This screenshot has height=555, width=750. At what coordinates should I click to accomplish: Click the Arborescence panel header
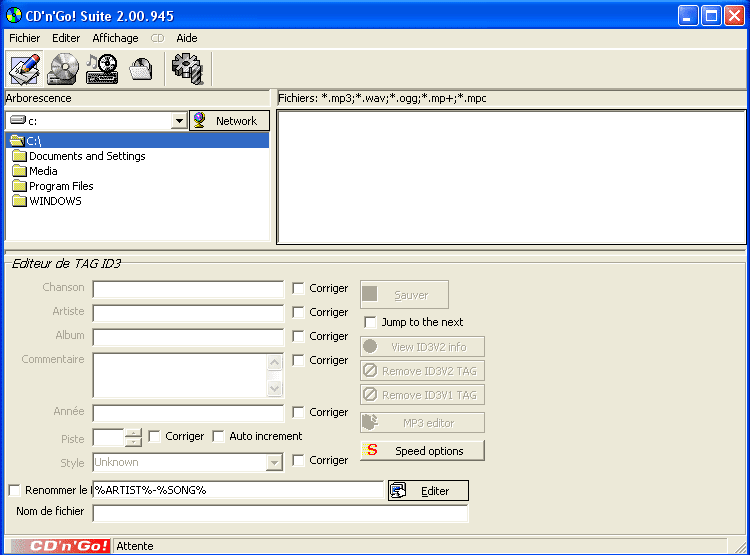[138, 98]
